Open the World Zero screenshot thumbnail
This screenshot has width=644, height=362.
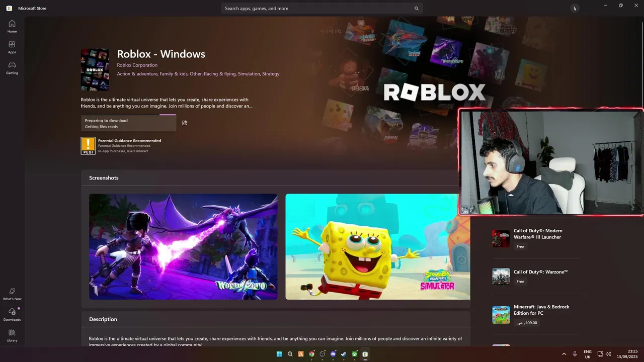tap(183, 246)
